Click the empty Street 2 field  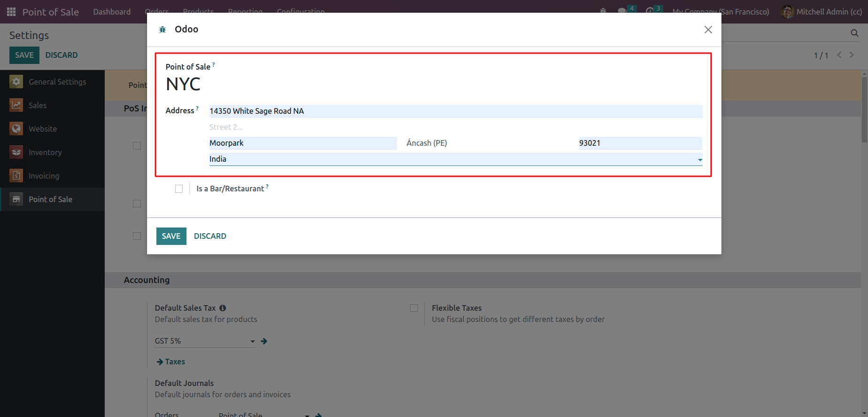point(456,127)
